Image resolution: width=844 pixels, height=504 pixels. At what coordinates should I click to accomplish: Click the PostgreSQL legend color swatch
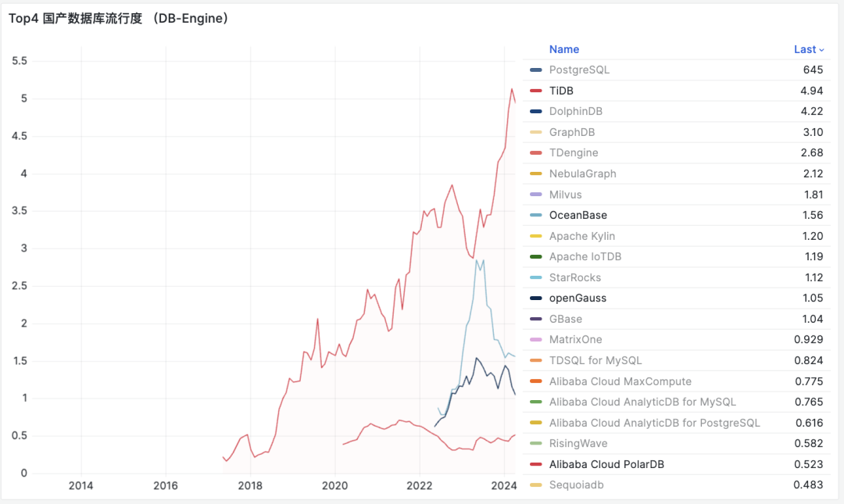tap(535, 70)
